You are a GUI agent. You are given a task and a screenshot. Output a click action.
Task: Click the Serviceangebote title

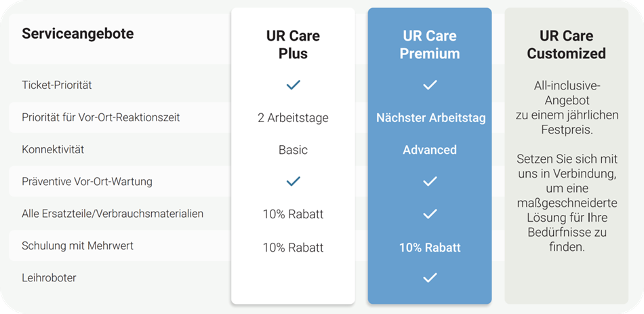tap(78, 33)
